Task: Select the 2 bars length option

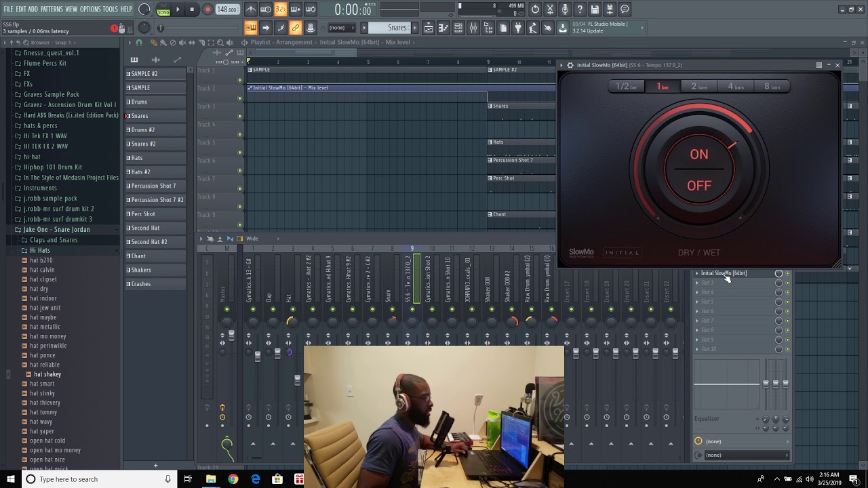Action: (x=699, y=87)
